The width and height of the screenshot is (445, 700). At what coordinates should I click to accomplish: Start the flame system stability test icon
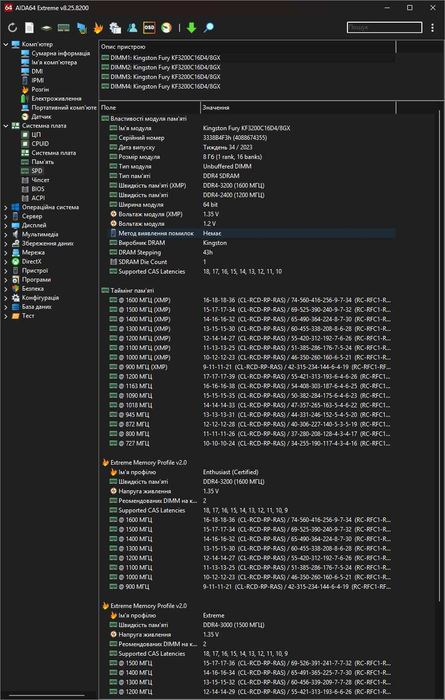(98, 28)
